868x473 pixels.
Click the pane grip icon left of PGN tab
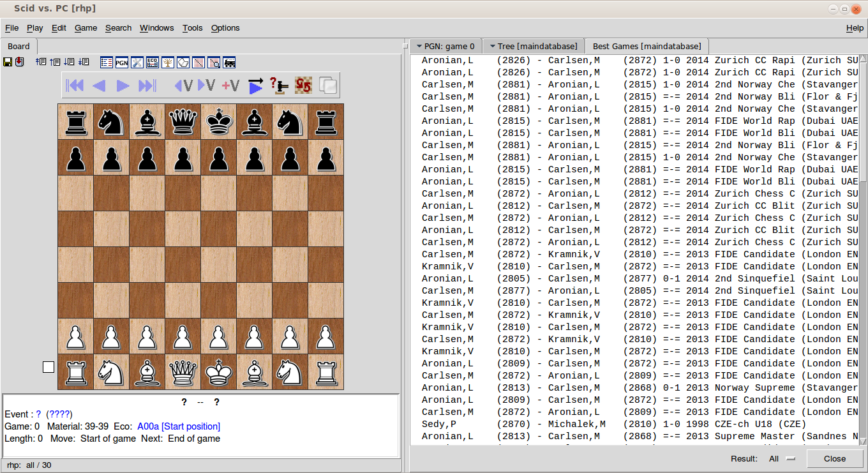pyautogui.click(x=405, y=47)
